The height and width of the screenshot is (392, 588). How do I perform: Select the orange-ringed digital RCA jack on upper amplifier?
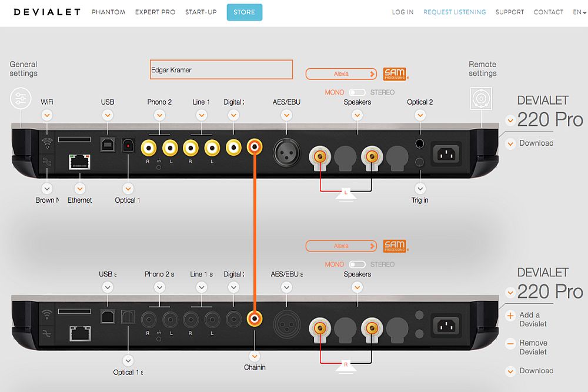[x=255, y=147]
